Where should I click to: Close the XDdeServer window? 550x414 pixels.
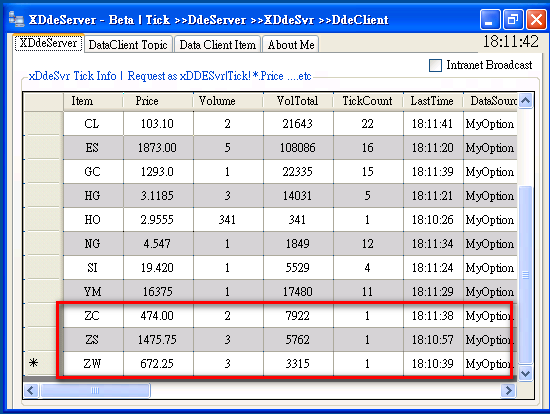coord(536,20)
